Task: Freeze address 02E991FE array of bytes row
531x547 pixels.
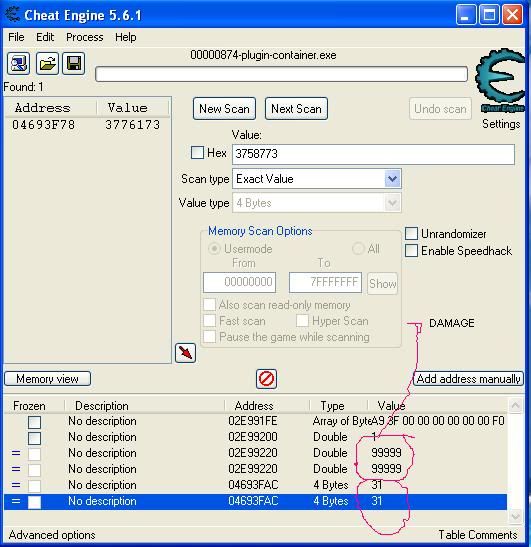Action: point(34,422)
